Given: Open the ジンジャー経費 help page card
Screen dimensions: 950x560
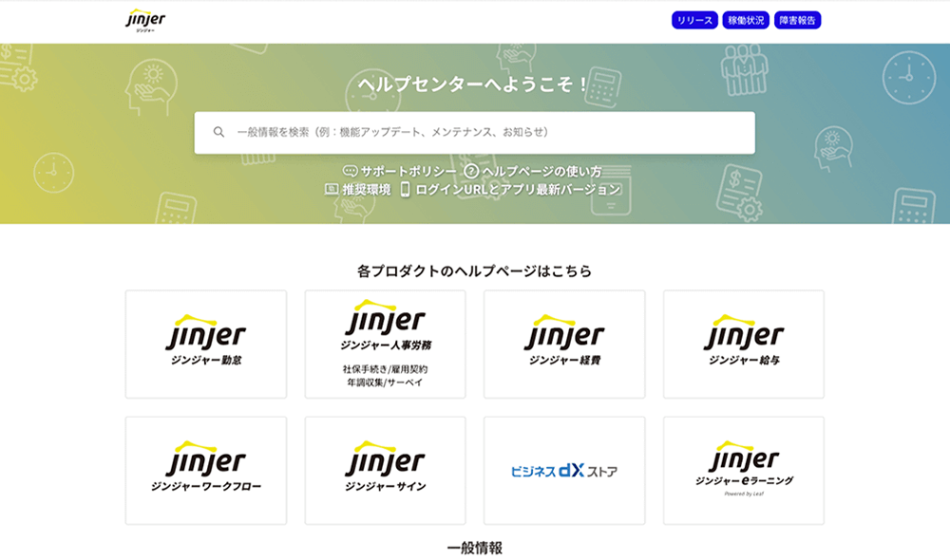Looking at the screenshot, I should [564, 344].
